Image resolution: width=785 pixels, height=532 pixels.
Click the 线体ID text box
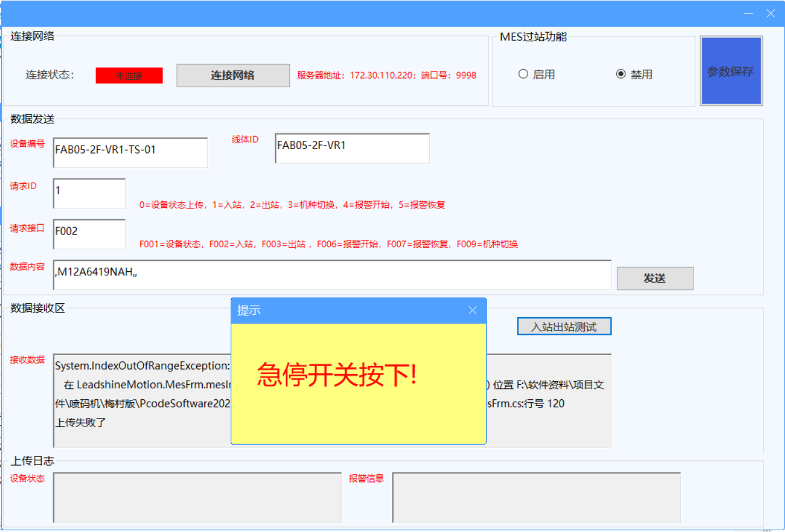click(352, 148)
